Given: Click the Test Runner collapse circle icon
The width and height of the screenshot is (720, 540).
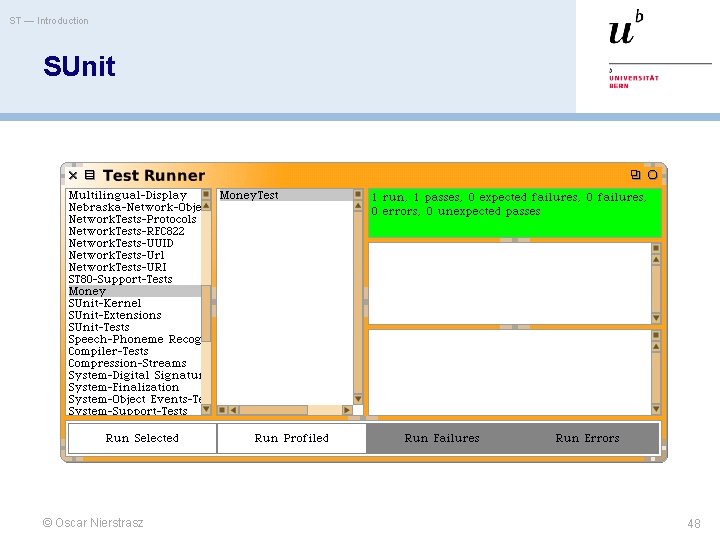Looking at the screenshot, I should pos(652,174).
